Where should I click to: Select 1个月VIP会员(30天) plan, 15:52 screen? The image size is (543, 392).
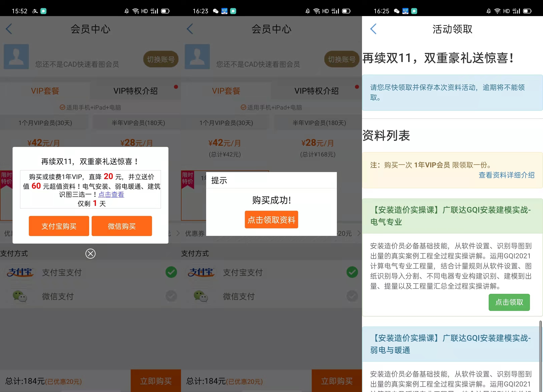pos(45,123)
